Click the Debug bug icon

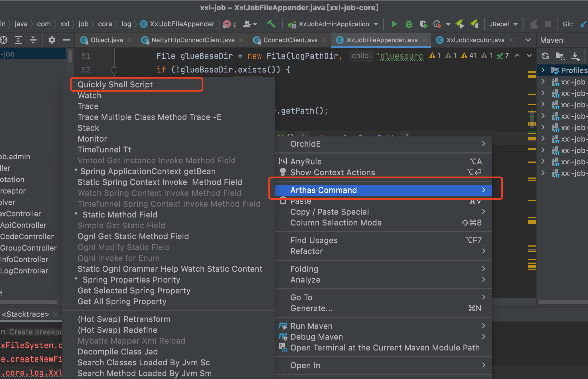coord(409,24)
